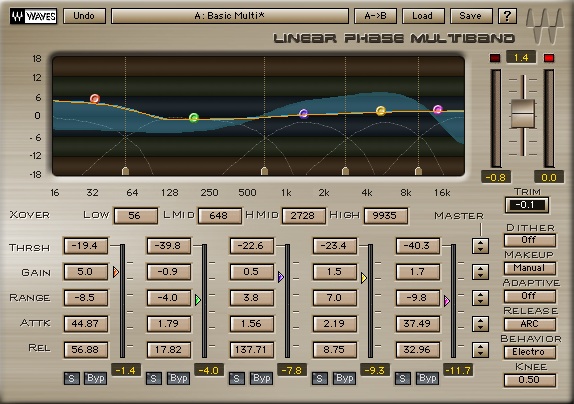The image size is (574, 404).
Task: Click the orange threshold arrow on band 1 meter
Action: coord(116,272)
